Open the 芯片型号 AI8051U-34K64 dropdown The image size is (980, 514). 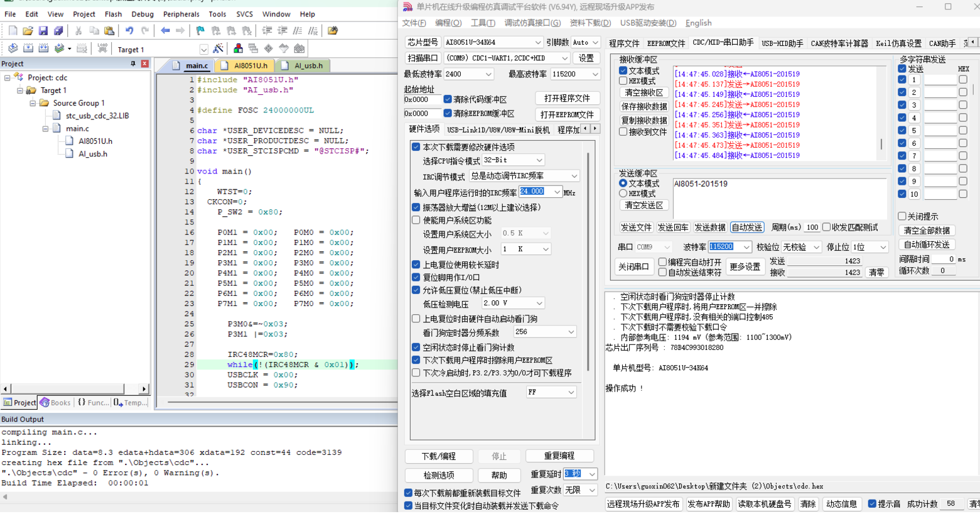click(493, 42)
